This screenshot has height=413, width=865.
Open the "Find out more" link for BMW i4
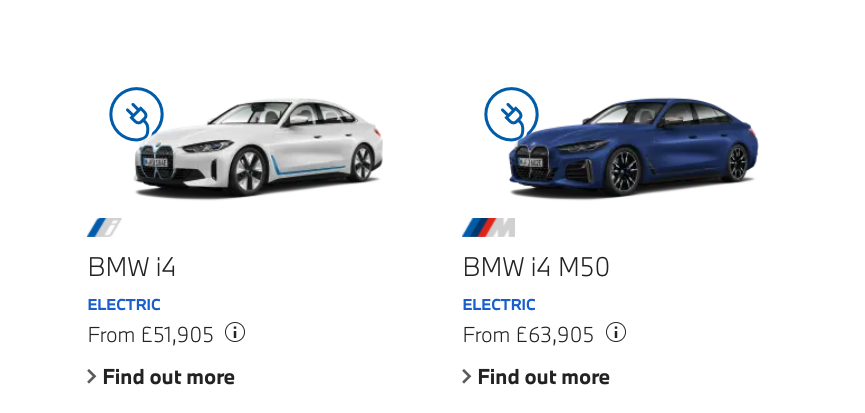point(168,377)
